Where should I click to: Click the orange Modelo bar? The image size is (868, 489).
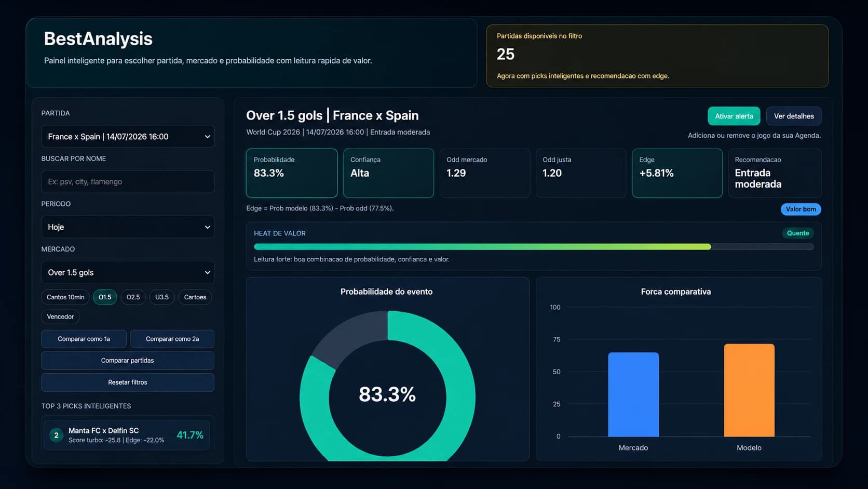coord(749,390)
